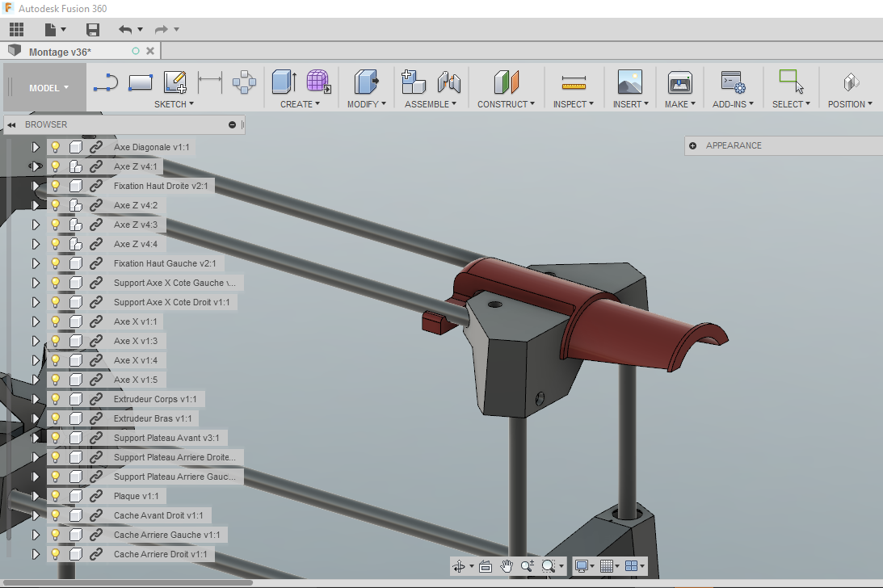Image resolution: width=883 pixels, height=588 pixels.
Task: Hide Axe Diagonale v1:1 with its lightbulb
Action: pos(55,147)
